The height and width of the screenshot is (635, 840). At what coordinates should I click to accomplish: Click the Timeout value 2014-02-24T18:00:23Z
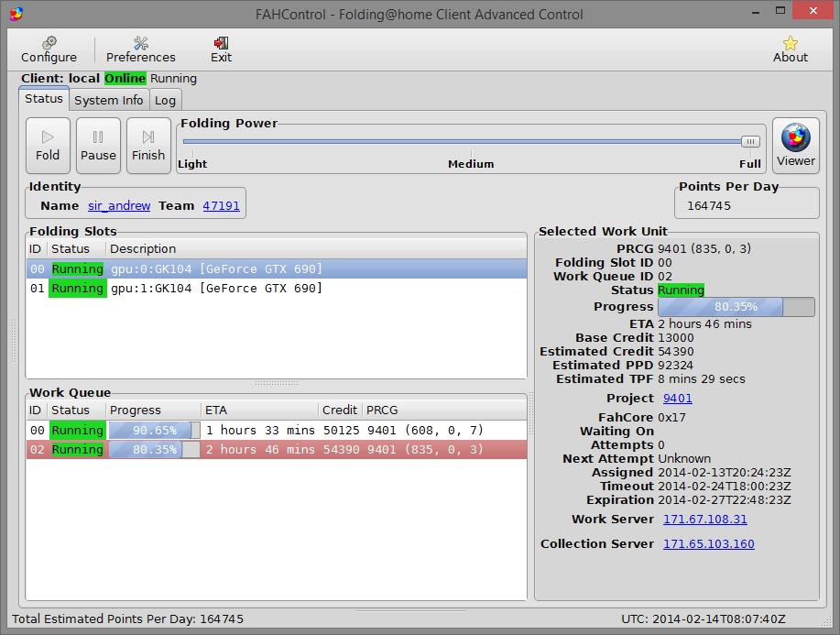tap(725, 487)
